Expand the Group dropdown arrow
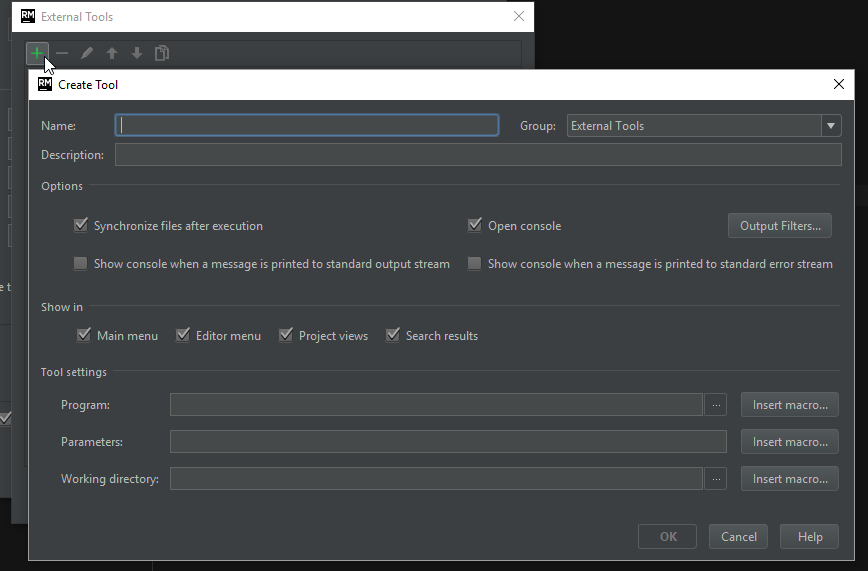The image size is (868, 571). pyautogui.click(x=831, y=126)
